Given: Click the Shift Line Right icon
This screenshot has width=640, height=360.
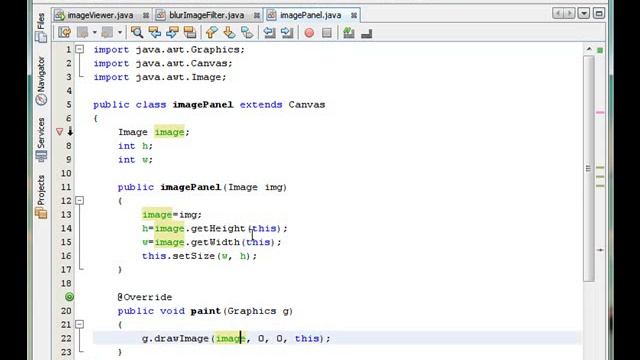Looking at the screenshot, I should coord(287,32).
